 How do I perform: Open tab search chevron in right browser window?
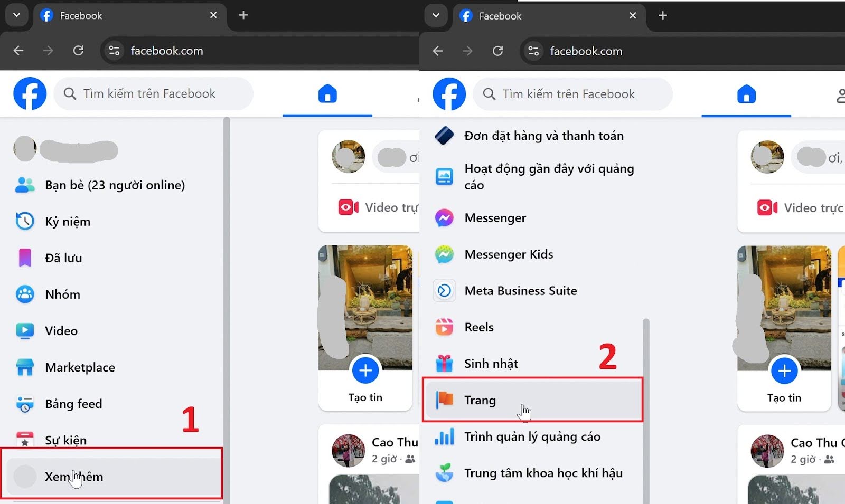(436, 15)
